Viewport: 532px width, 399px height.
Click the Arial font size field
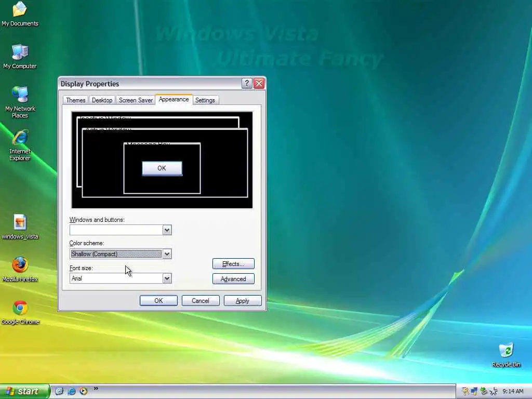(x=121, y=278)
